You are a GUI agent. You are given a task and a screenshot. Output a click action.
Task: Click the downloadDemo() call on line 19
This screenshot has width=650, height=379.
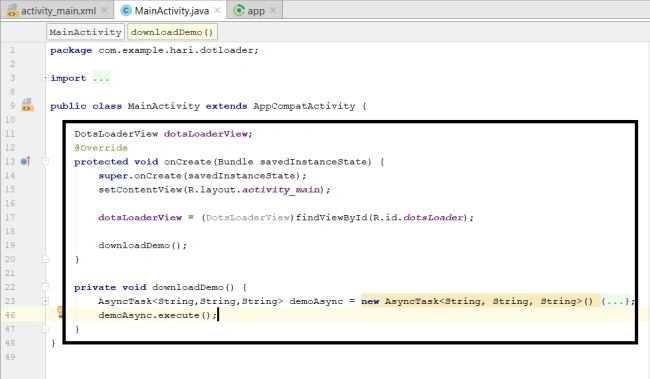coord(142,245)
